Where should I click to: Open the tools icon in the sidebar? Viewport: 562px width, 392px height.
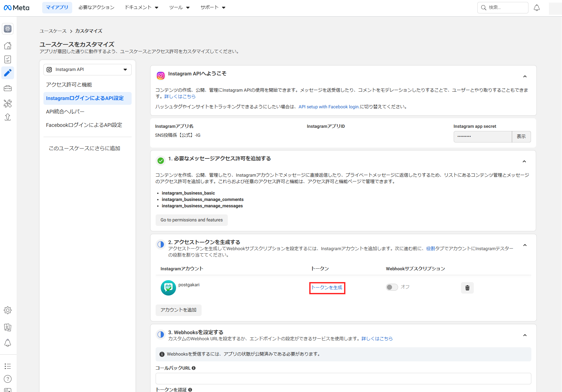pyautogui.click(x=8, y=103)
